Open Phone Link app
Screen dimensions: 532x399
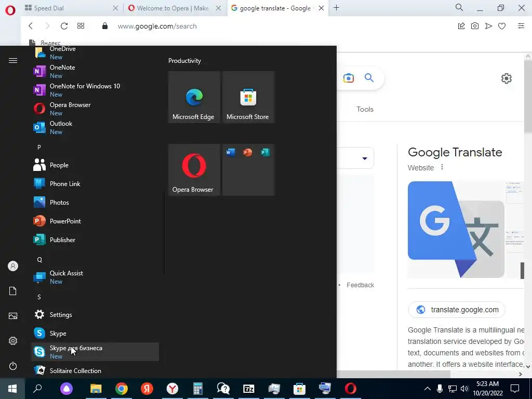click(x=95, y=183)
